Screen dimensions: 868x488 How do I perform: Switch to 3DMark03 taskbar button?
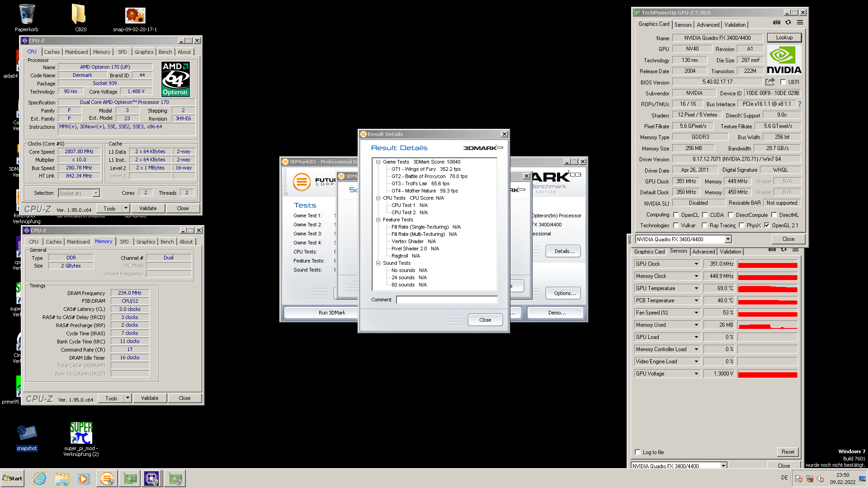(x=107, y=479)
